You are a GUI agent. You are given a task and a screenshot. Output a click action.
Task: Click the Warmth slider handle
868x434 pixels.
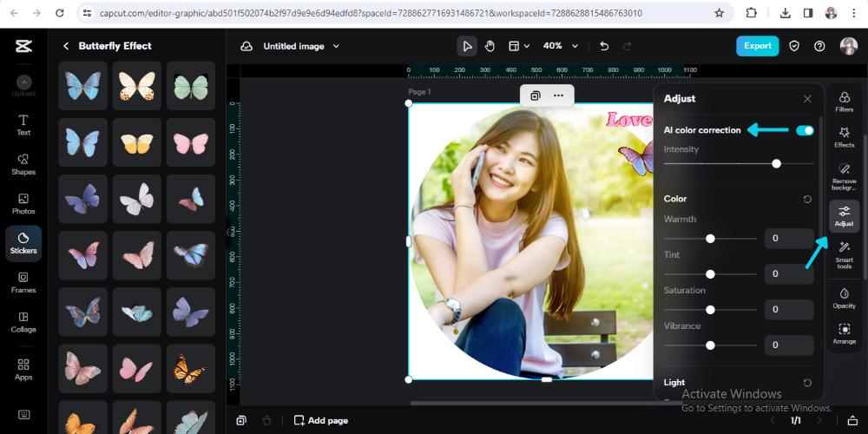[x=710, y=239]
